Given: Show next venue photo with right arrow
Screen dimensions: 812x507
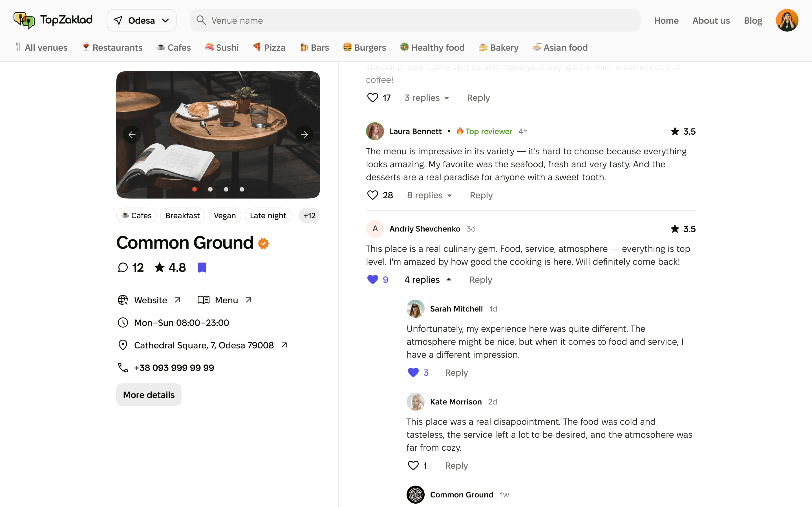Looking at the screenshot, I should pos(304,135).
